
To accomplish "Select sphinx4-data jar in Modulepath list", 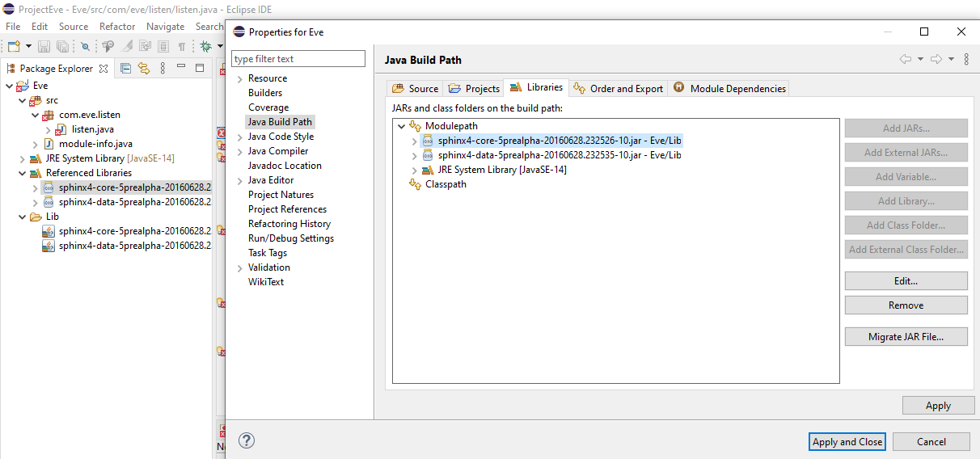I will pyautogui.click(x=560, y=155).
